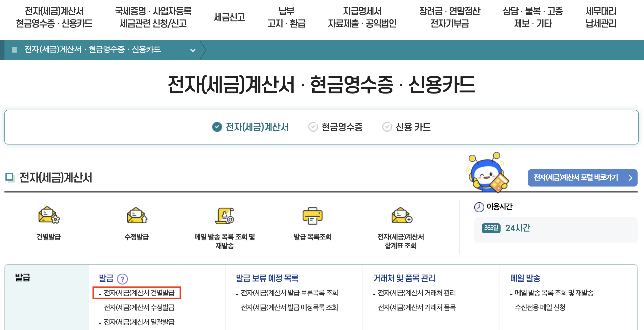The height and width of the screenshot is (330, 644).
Task: Select the 전자(세금)계산서 checked option
Action: coord(250,127)
